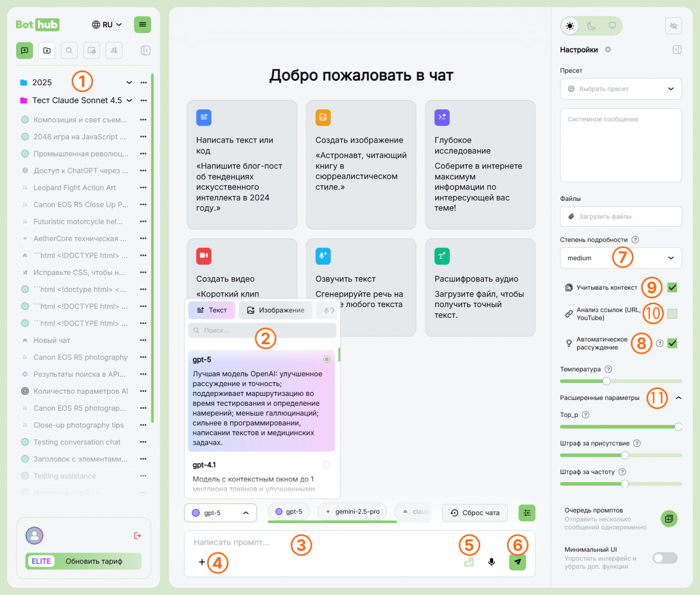Viewport: 700px width, 595px height.
Task: Enable Анализ ссылок checkbox
Action: 672,314
